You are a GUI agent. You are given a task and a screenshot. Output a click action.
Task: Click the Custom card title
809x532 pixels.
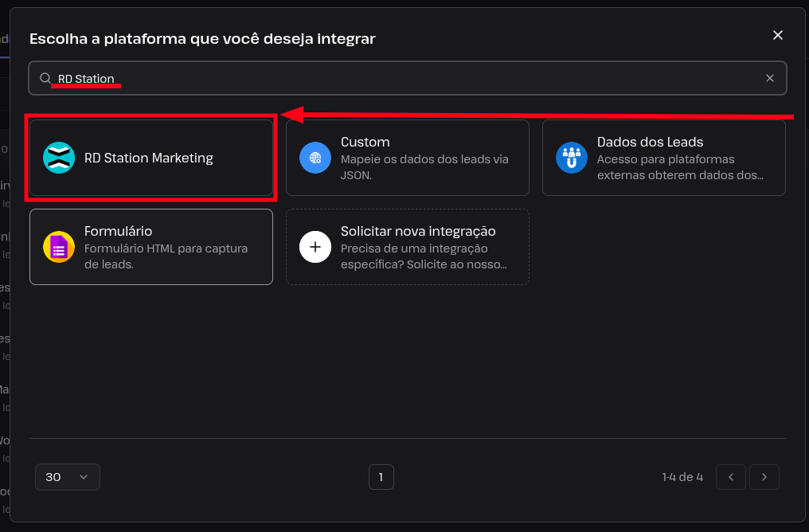tap(365, 142)
